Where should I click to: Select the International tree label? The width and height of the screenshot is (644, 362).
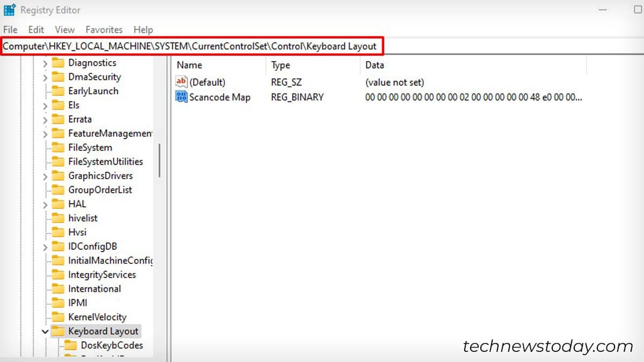(x=94, y=289)
